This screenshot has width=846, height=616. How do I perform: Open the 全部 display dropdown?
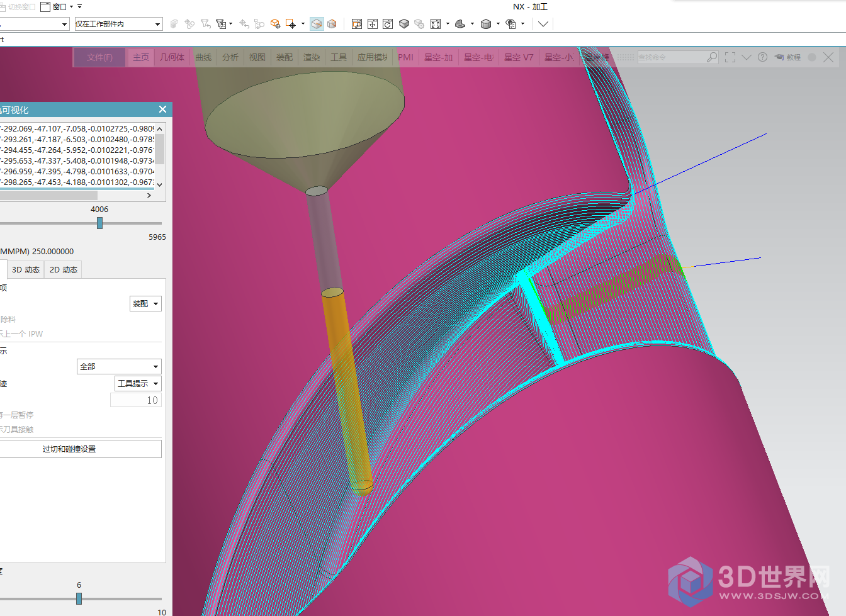coord(119,366)
